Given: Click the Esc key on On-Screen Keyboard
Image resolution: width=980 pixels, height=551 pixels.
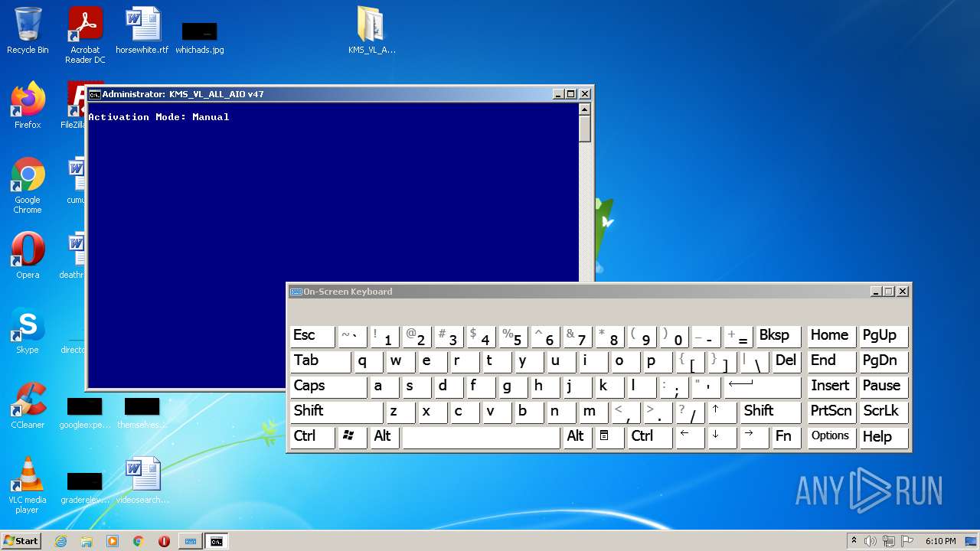Looking at the screenshot, I should coord(312,335).
